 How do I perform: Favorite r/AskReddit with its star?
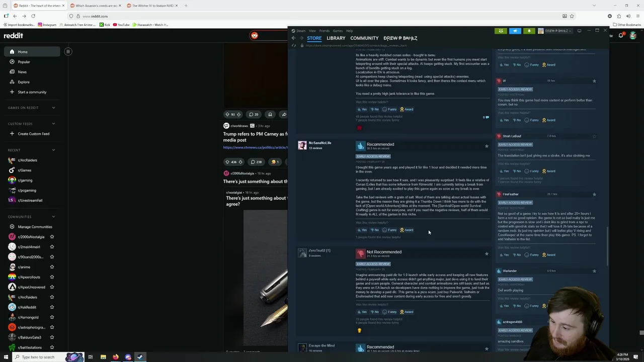52,307
